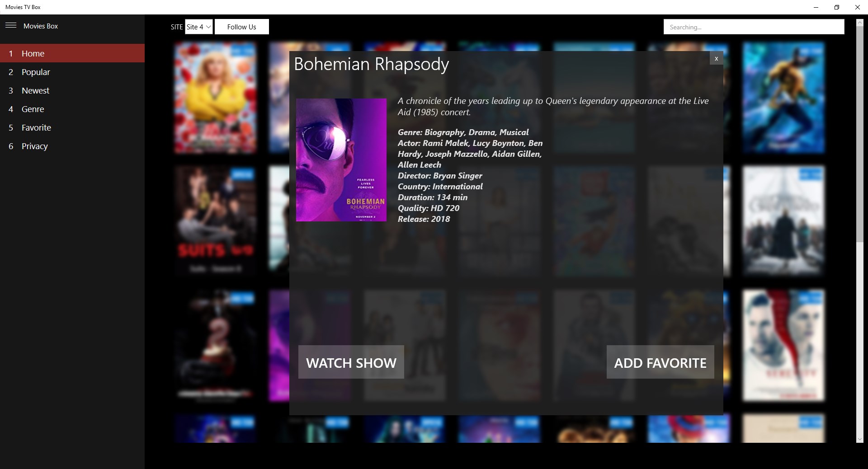Open the Aquaman poster in top-right

tap(783, 98)
